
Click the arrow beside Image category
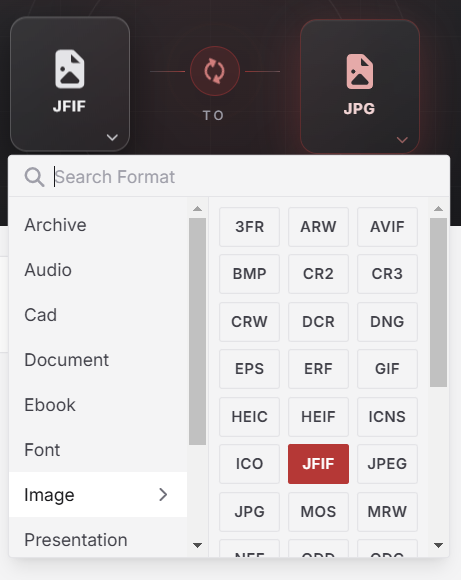click(x=163, y=495)
